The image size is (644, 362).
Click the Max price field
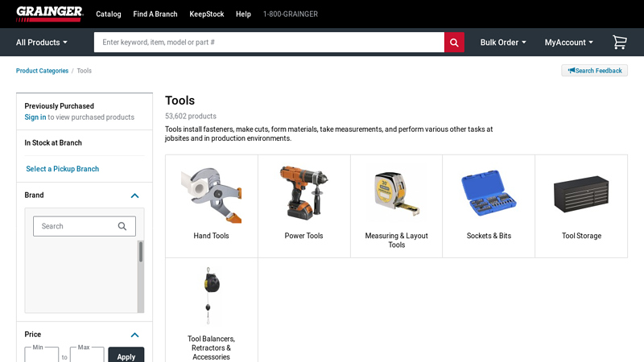87,356
